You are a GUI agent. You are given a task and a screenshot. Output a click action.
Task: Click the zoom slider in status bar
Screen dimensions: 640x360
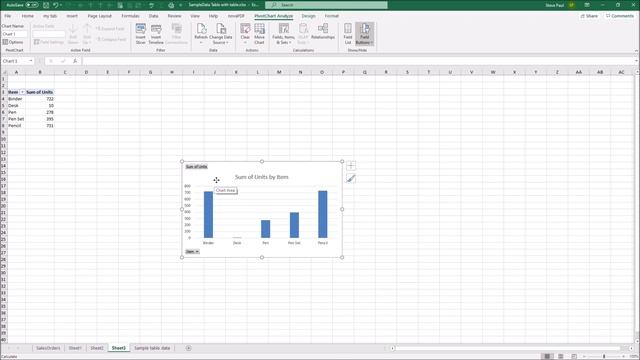[x=604, y=356]
